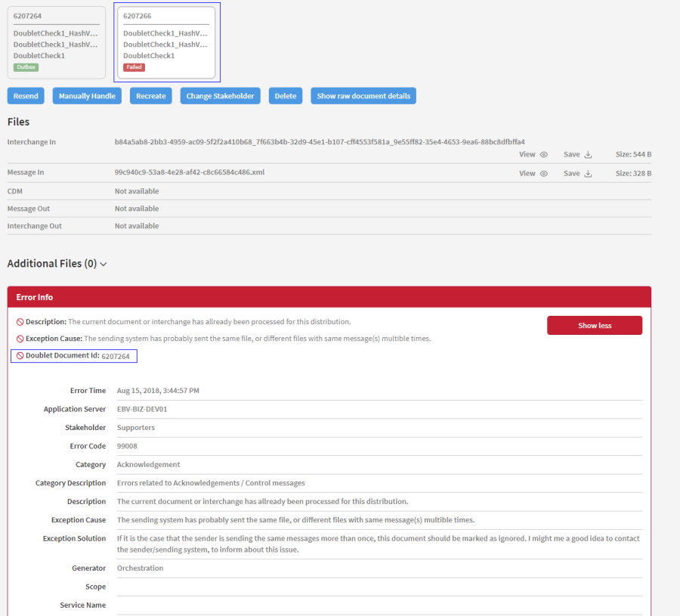Image resolution: width=680 pixels, height=616 pixels.
Task: Open the Change Stakeholder dialog
Action: (220, 96)
